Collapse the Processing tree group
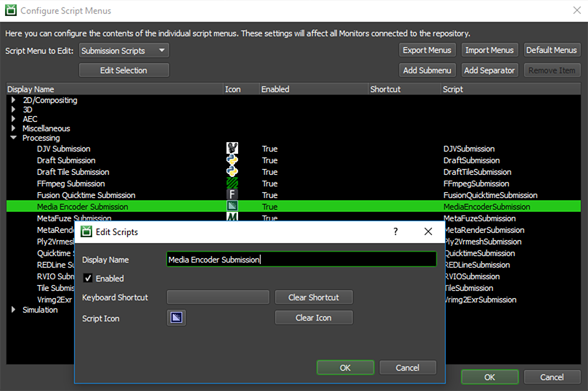The width and height of the screenshot is (588, 391). coord(13,138)
